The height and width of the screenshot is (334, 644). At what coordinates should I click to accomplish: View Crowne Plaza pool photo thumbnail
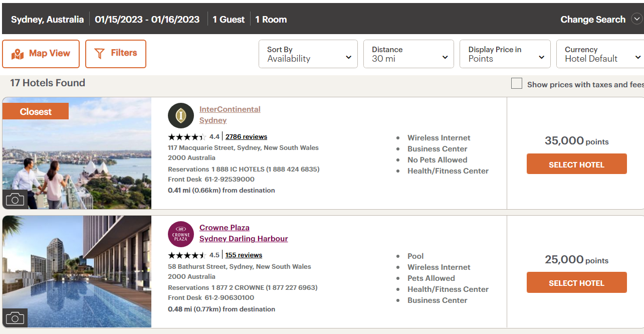[x=77, y=272]
